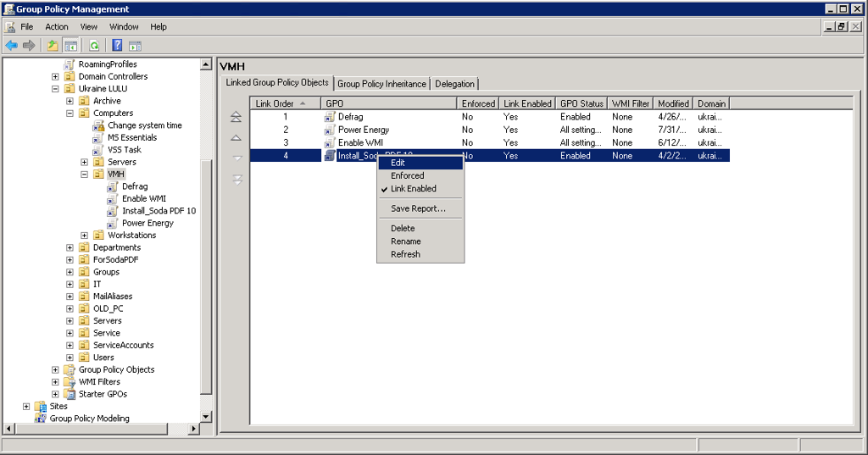Expand the Archive node
This screenshot has height=455, width=868.
point(70,101)
